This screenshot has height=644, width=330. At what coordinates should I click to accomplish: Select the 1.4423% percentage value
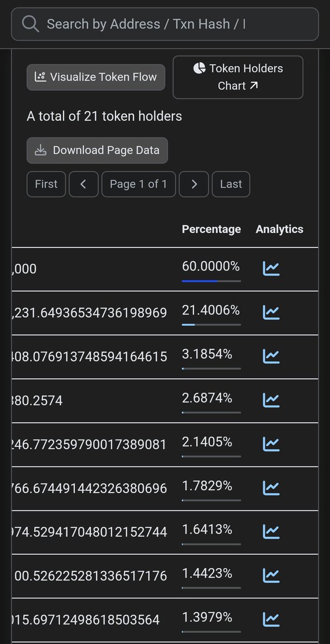pos(207,574)
